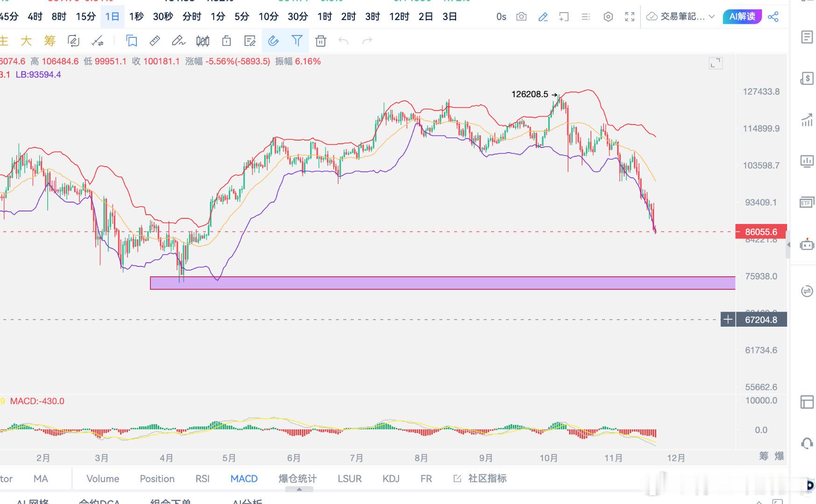Select the 12时 timeframe

[x=399, y=17]
